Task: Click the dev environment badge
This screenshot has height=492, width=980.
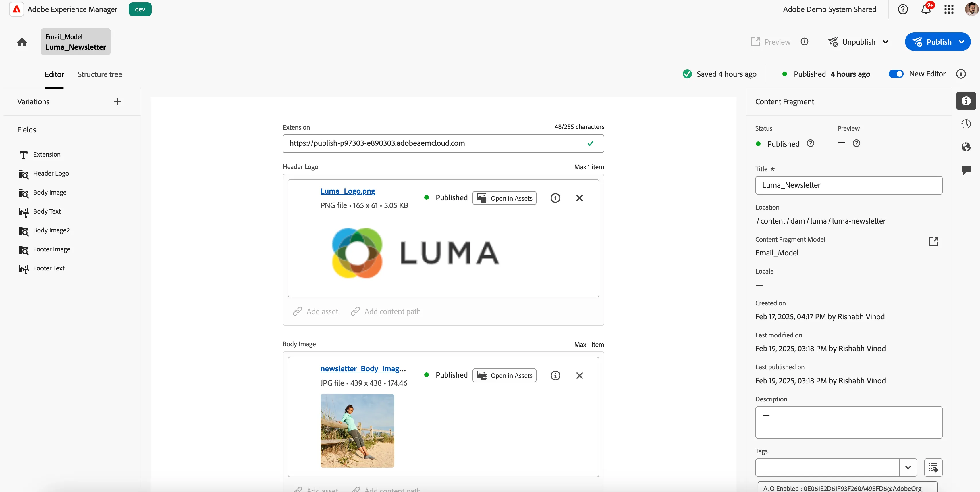Action: point(140,9)
